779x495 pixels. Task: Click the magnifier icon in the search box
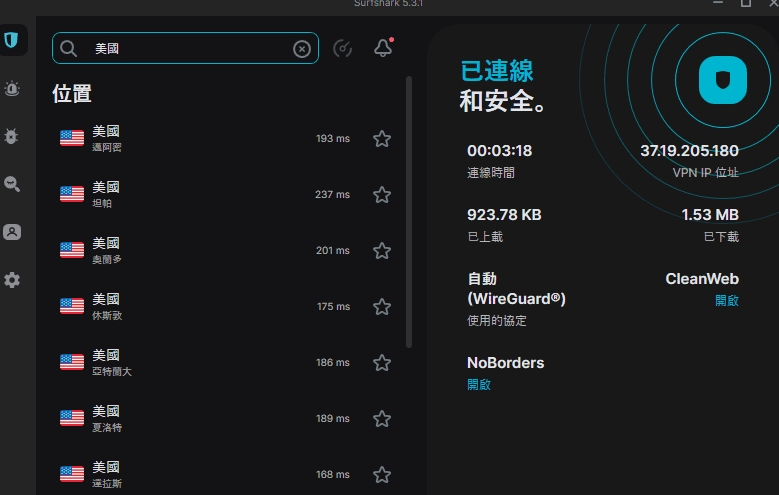69,49
